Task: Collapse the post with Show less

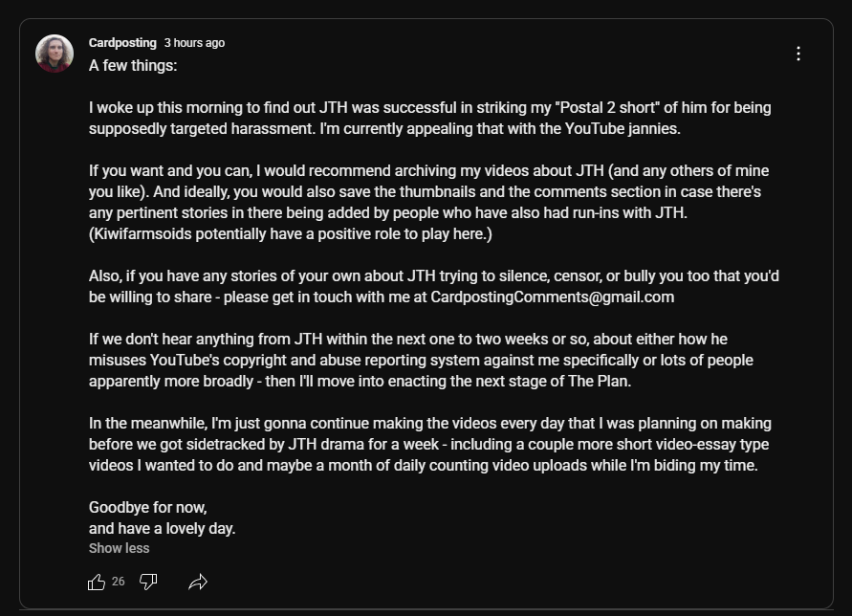Action: point(119,548)
